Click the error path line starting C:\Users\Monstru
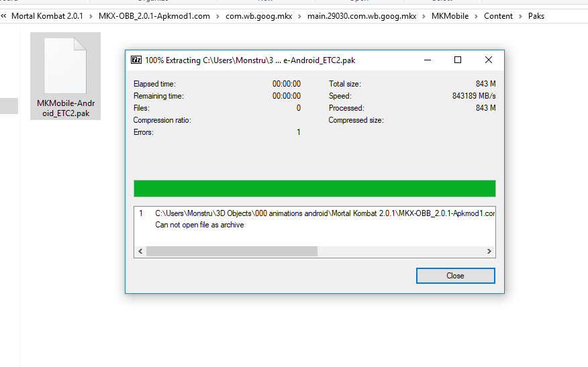This screenshot has width=588, height=367. (325, 213)
